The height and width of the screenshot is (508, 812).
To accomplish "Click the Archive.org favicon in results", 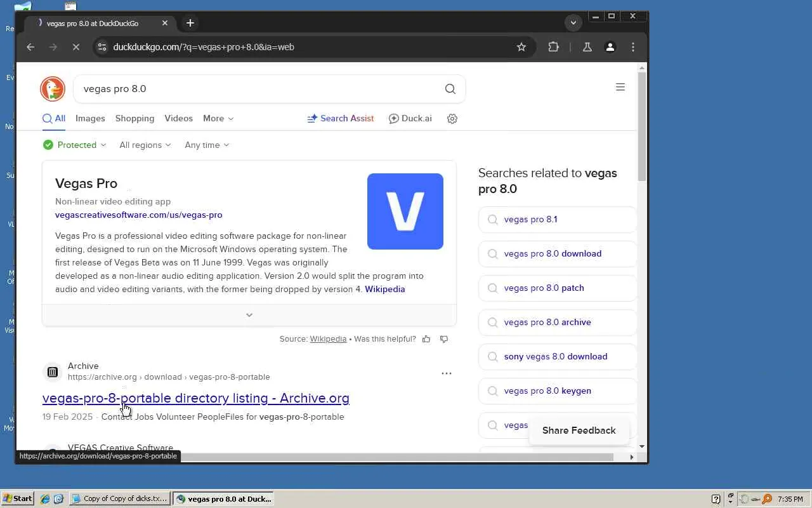I will 53,371.
